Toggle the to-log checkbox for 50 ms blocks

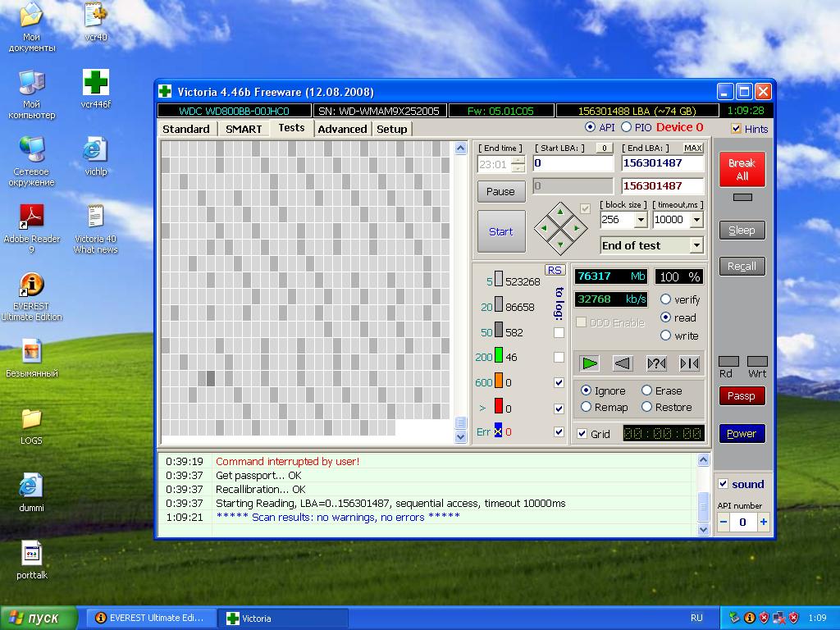(x=559, y=333)
